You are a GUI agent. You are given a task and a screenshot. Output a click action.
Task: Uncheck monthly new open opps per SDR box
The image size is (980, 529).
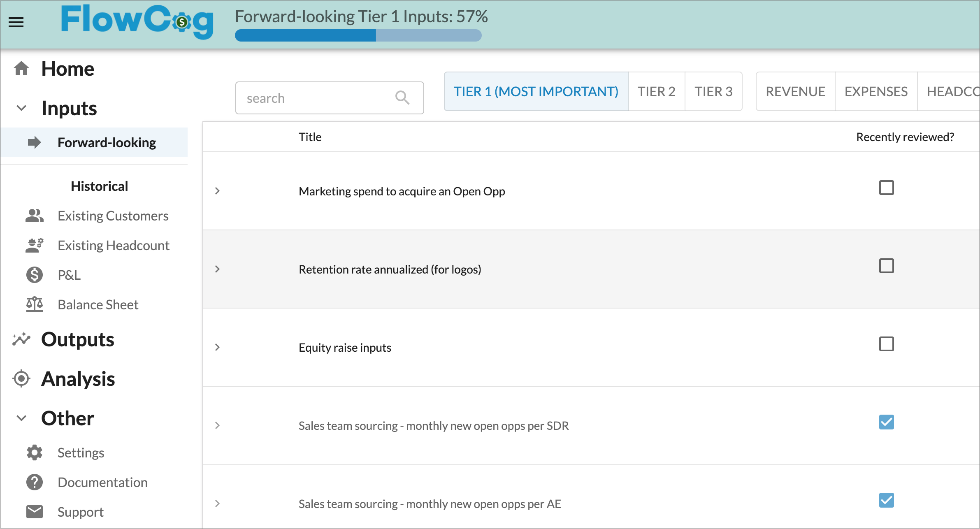point(887,422)
